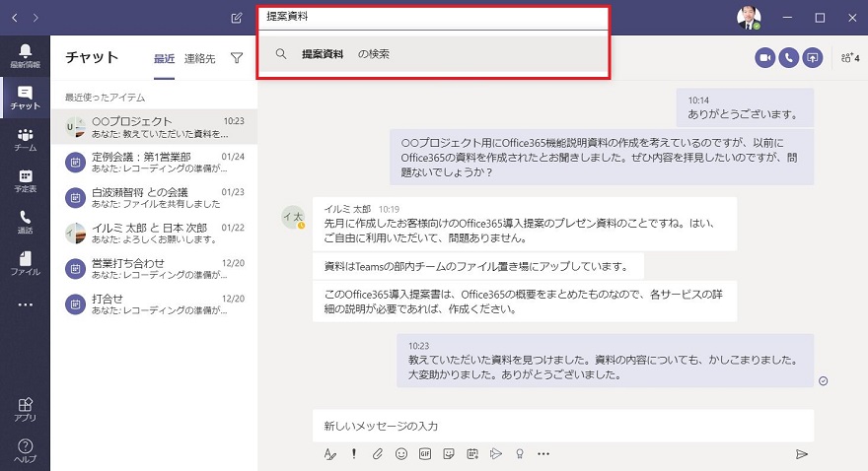Open the Activity bell in sidebar
The width and height of the screenshot is (868, 471).
coord(25,56)
